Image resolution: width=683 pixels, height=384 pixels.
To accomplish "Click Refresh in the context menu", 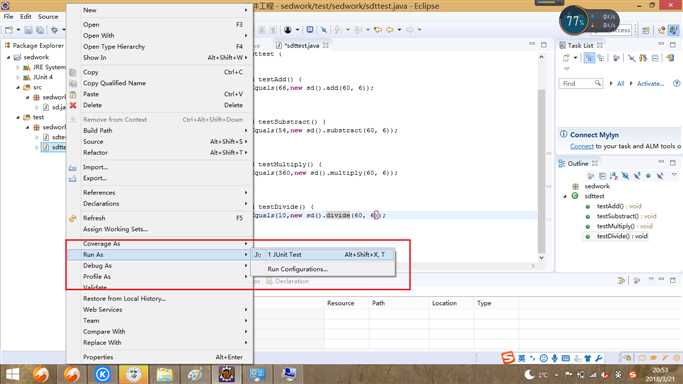I will tap(160, 218).
